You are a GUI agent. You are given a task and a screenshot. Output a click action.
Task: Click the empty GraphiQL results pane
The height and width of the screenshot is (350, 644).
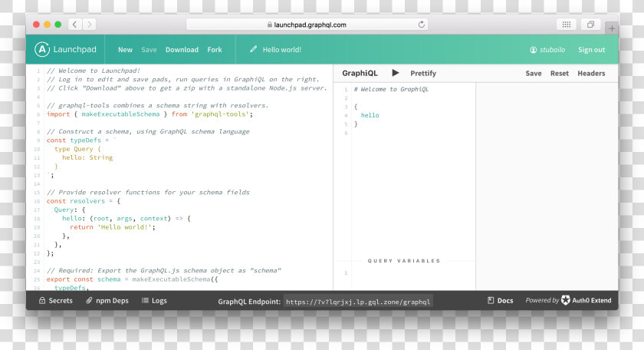coord(547,187)
